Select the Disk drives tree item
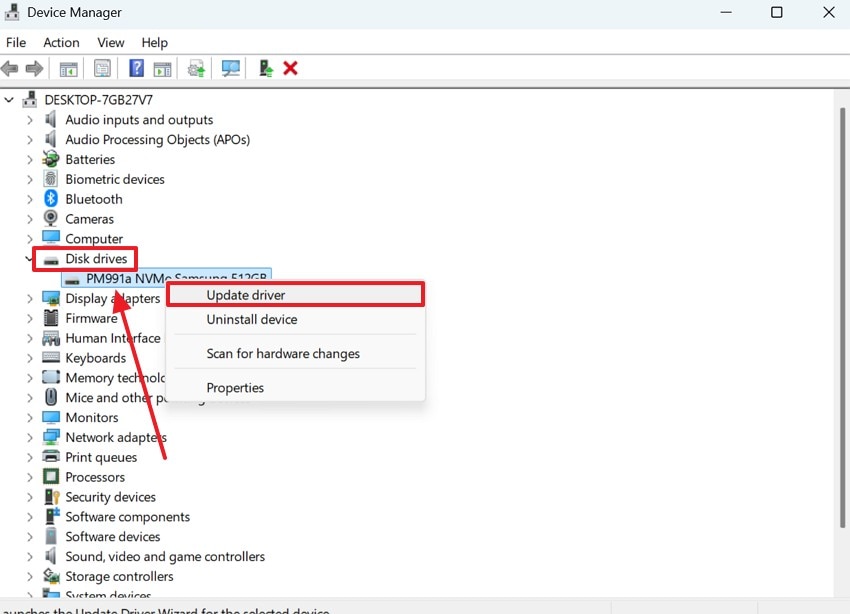The width and height of the screenshot is (850, 614). pyautogui.click(x=96, y=258)
